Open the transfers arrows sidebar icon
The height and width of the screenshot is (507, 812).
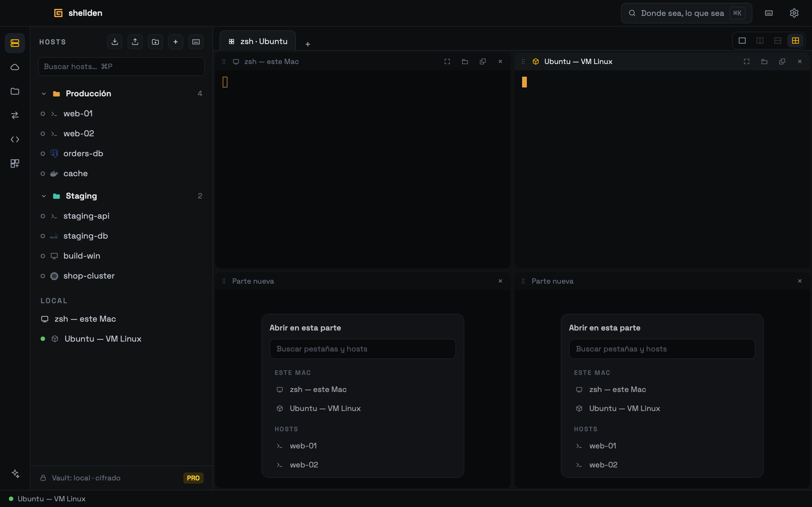coord(15,115)
